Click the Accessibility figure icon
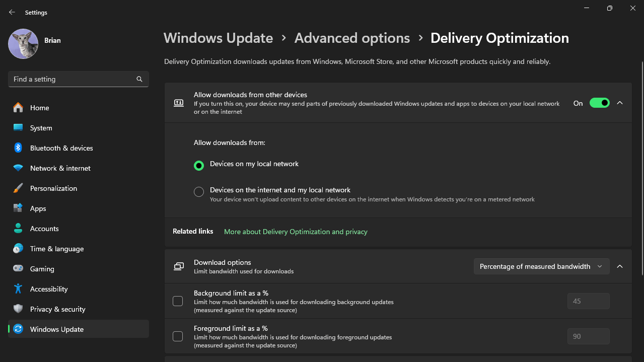This screenshot has width=644, height=362. tap(18, 289)
